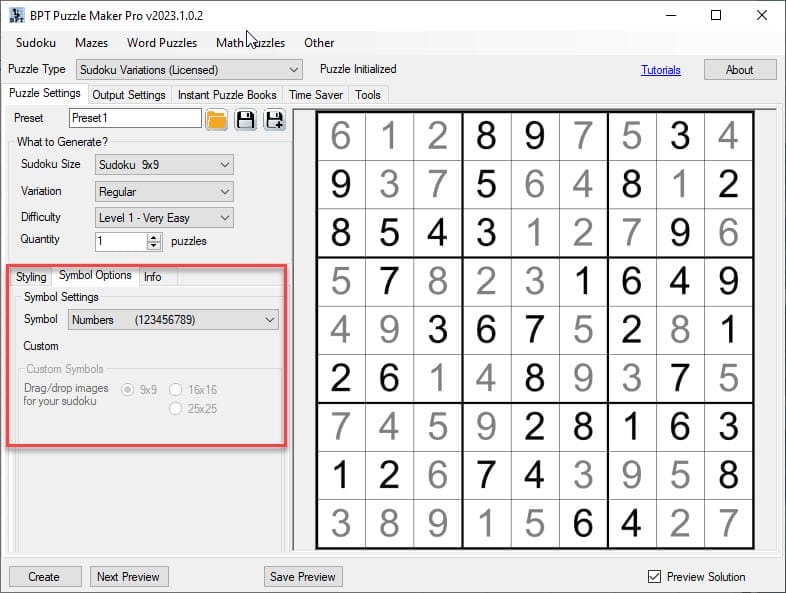Image resolution: width=786 pixels, height=593 pixels.
Task: Open the Symbol dropdown list
Action: coord(173,320)
